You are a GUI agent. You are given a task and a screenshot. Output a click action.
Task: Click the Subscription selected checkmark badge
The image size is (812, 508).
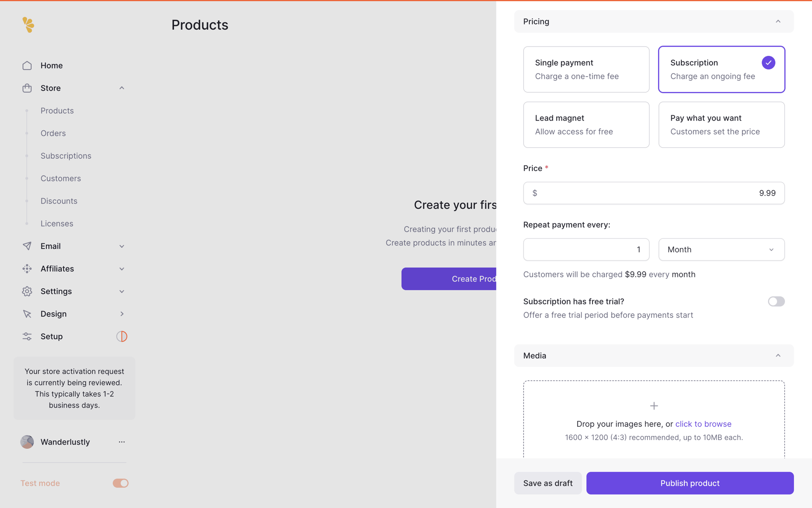(768, 63)
